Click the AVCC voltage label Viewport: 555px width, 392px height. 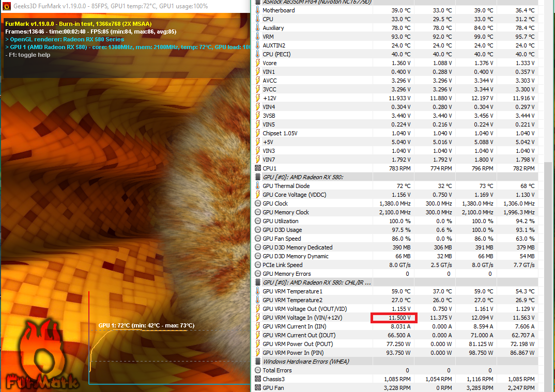click(270, 80)
